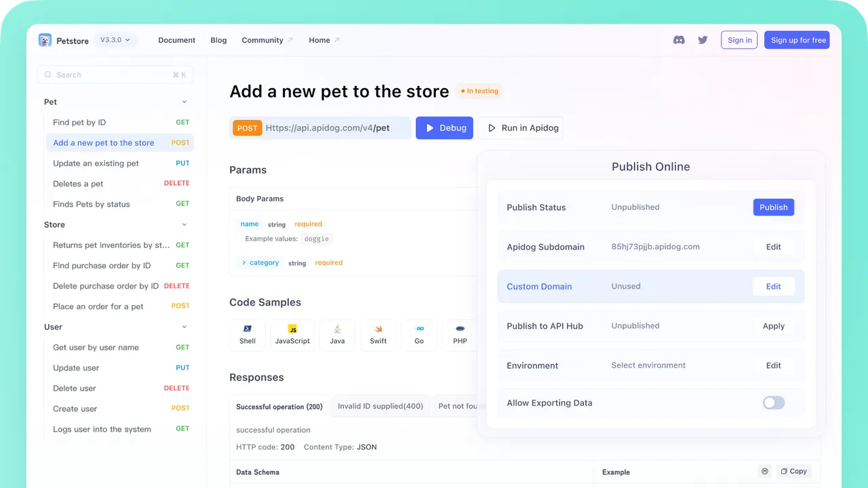Open the Twitter icon link
Image resolution: width=868 pixels, height=488 pixels.
[703, 40]
